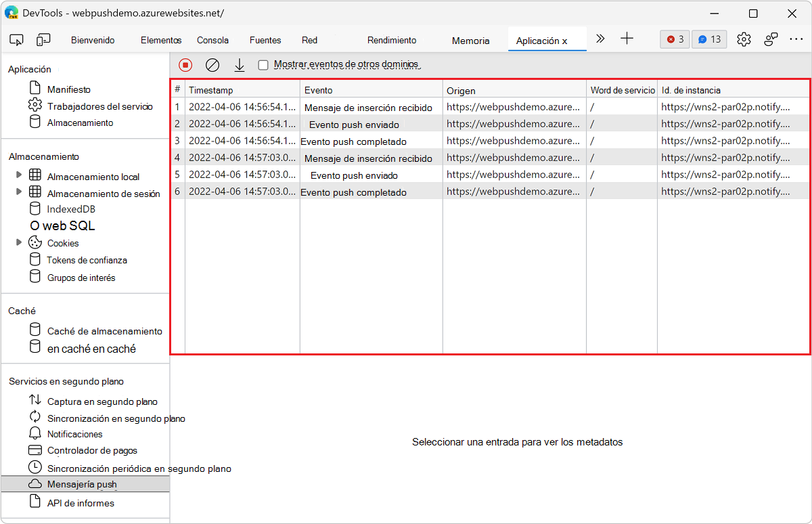
Task: Open Caché de almacenamiento
Action: [105, 331]
